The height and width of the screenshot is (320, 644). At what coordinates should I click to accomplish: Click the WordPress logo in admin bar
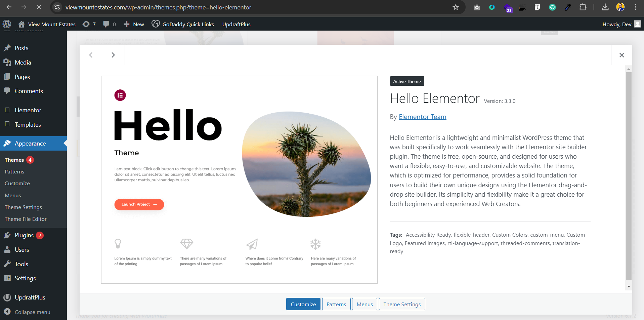tap(7, 24)
